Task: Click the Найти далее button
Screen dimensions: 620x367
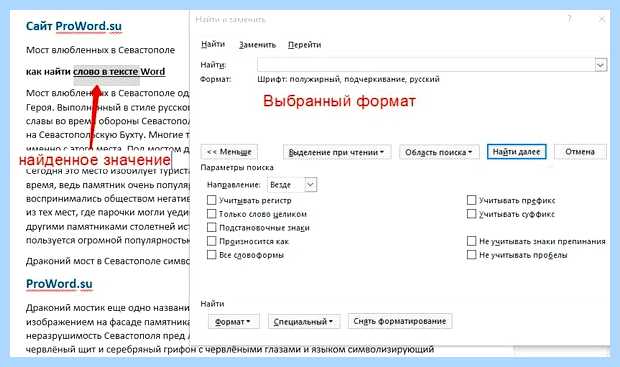Action: (516, 152)
